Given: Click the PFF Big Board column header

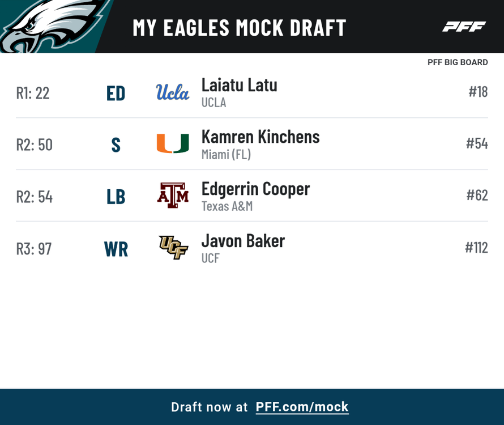Looking at the screenshot, I should pos(458,62).
